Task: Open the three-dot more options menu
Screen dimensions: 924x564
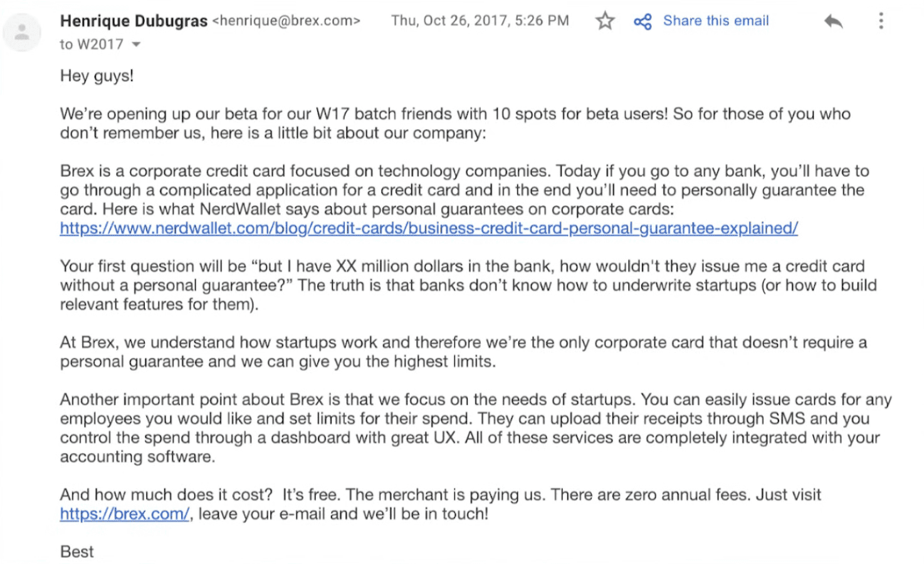Action: coord(881,21)
